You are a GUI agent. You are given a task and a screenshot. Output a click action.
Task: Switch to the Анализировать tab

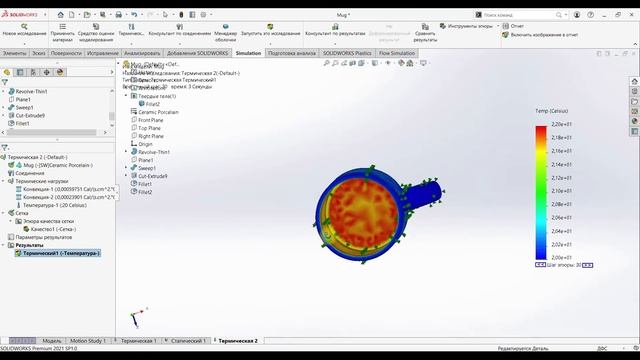click(x=142, y=53)
